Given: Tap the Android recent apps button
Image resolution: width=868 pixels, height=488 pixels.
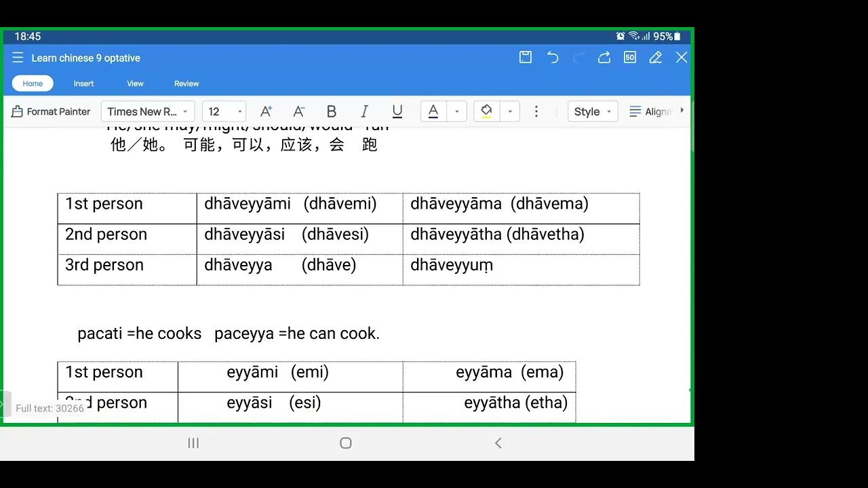Looking at the screenshot, I should pos(193,443).
